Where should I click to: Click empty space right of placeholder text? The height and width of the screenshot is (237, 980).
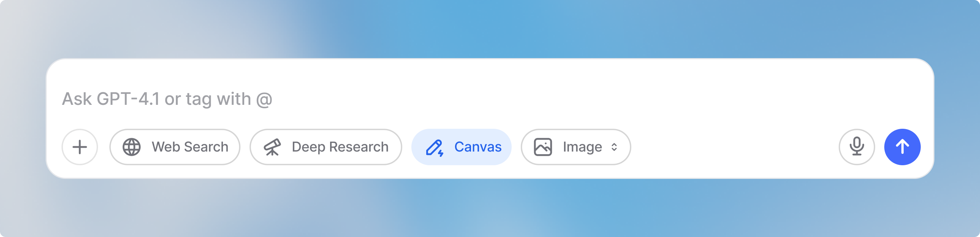(x=593, y=99)
